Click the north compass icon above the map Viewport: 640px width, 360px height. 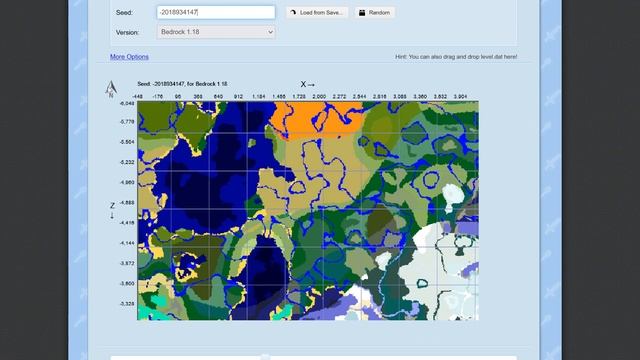click(111, 89)
